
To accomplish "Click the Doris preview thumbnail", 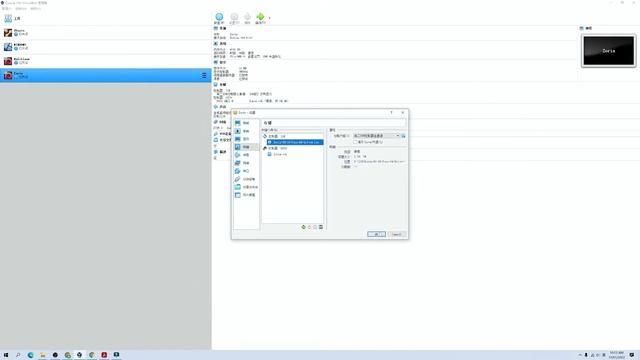I will click(x=609, y=51).
